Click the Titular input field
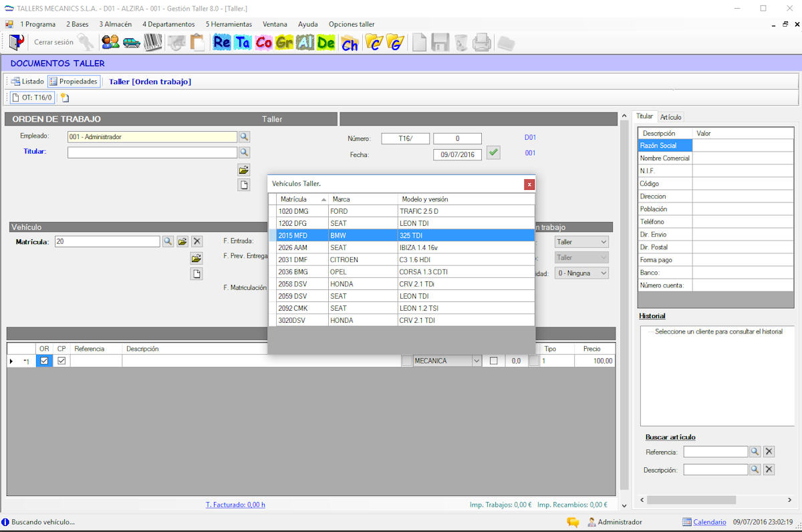 [152, 152]
